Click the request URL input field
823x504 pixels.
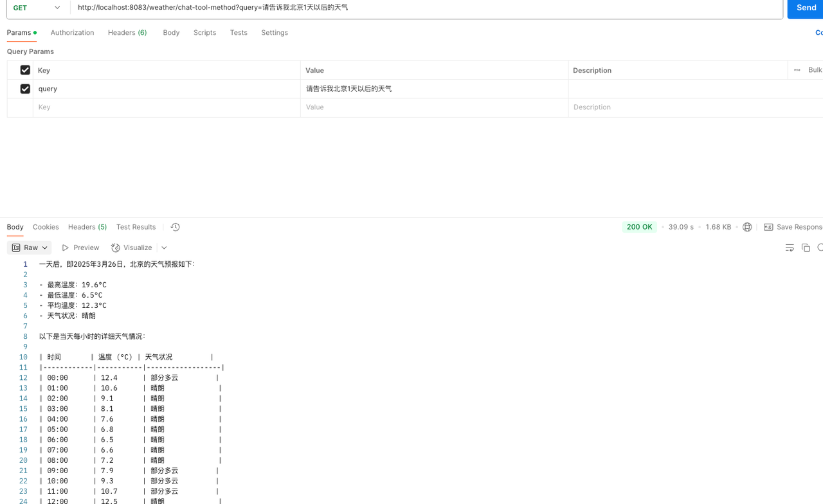pyautogui.click(x=424, y=8)
